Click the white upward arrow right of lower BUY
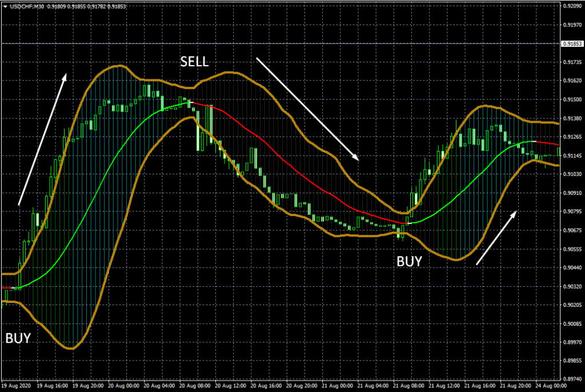This screenshot has height=392, width=585. [x=497, y=238]
